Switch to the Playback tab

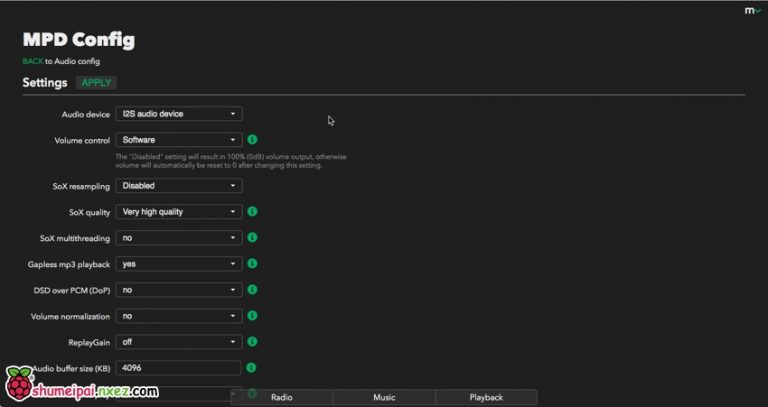486,397
